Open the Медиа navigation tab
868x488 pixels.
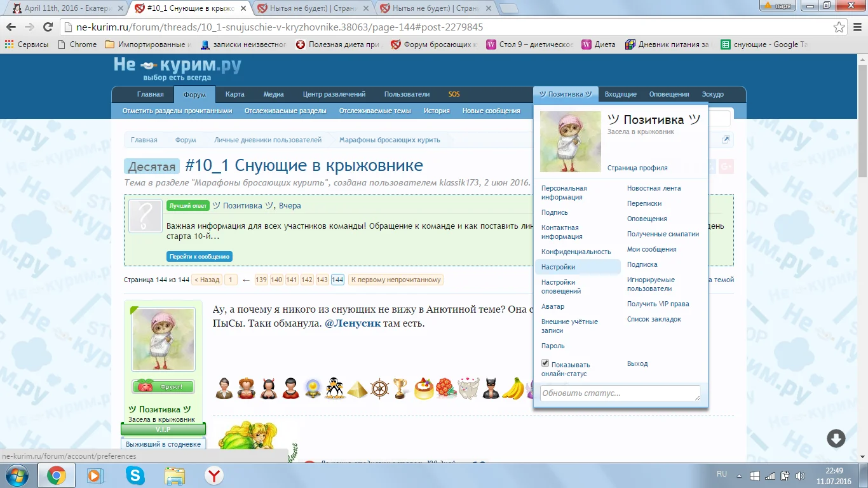[274, 94]
